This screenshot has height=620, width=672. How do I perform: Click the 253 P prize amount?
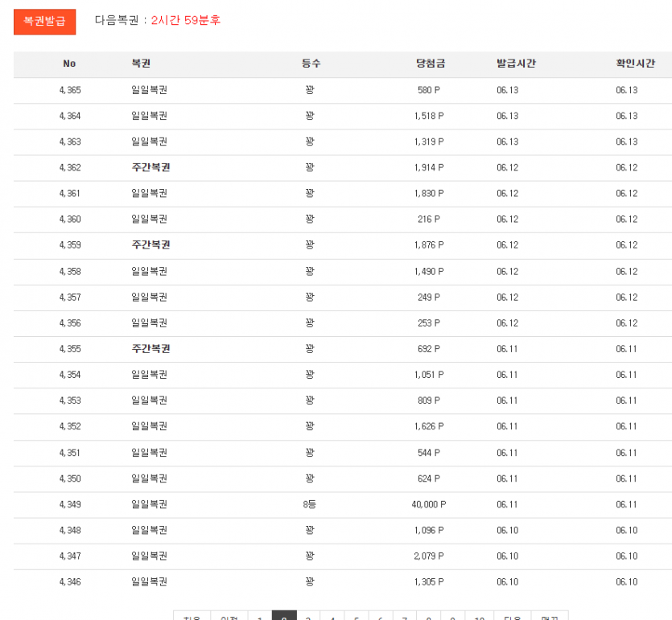coord(429,322)
